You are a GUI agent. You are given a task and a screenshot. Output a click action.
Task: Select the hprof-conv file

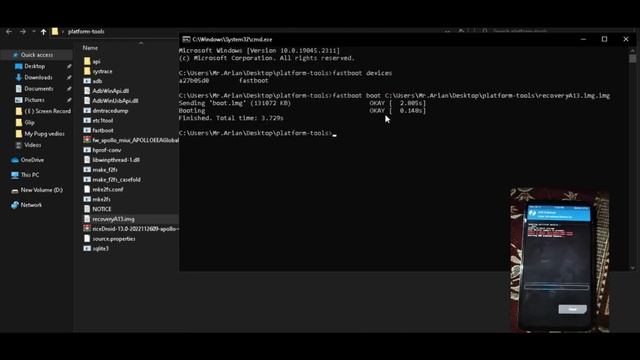pyautogui.click(x=107, y=150)
